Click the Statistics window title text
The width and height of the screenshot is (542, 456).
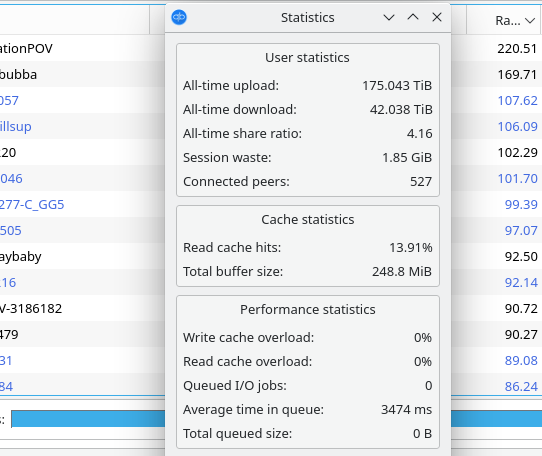pyautogui.click(x=308, y=17)
